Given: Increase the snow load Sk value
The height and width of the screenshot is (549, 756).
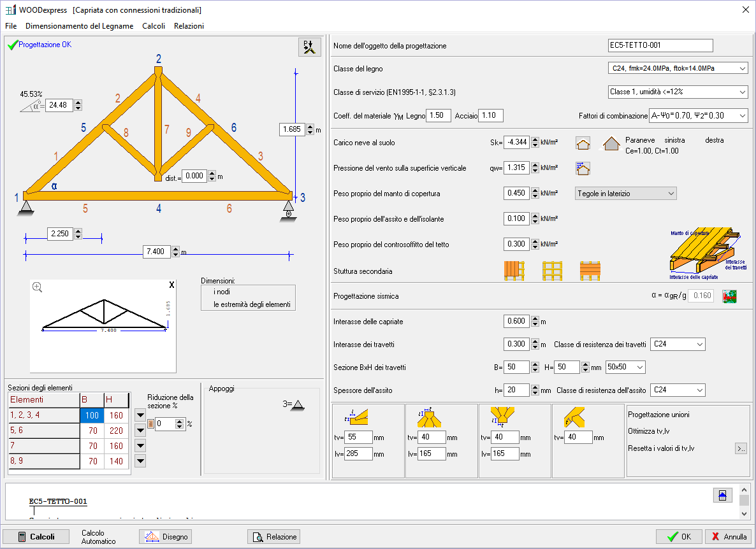Looking at the screenshot, I should (535, 139).
